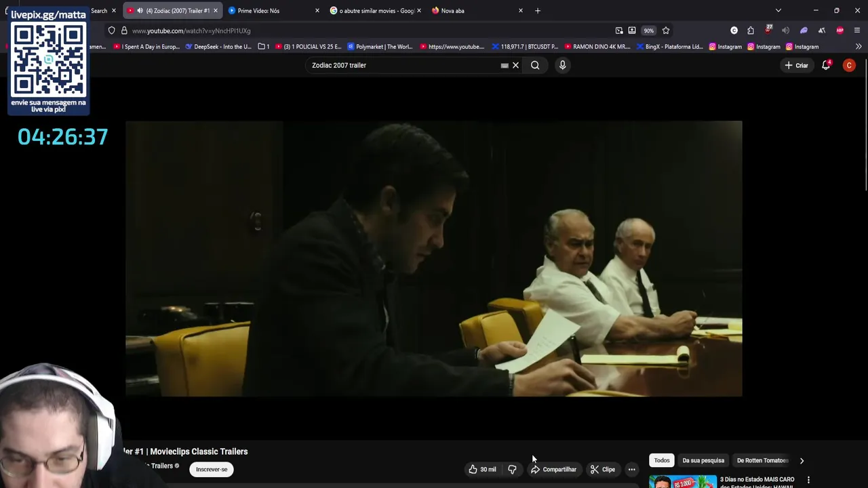Close the Zodiac (2007) Trailer tab
868x488 pixels.
(x=215, y=11)
